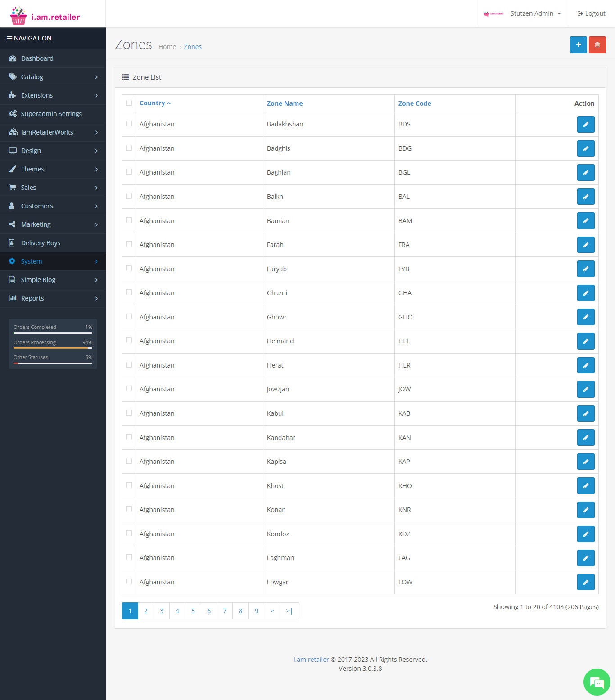Click the Orders Completed progress bar
The height and width of the screenshot is (700, 615).
pos(53,333)
